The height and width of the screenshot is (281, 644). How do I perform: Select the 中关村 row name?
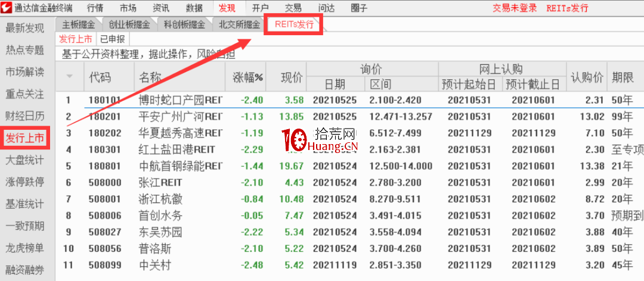(155, 266)
